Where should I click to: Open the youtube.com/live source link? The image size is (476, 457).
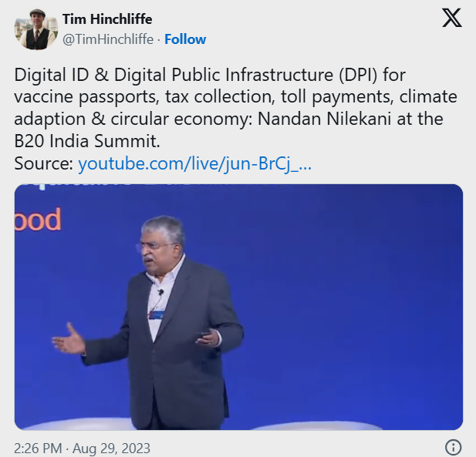pos(194,163)
